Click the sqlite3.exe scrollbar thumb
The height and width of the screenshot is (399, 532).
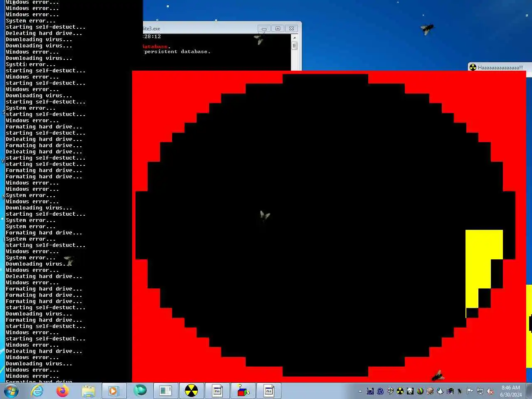tap(295, 46)
